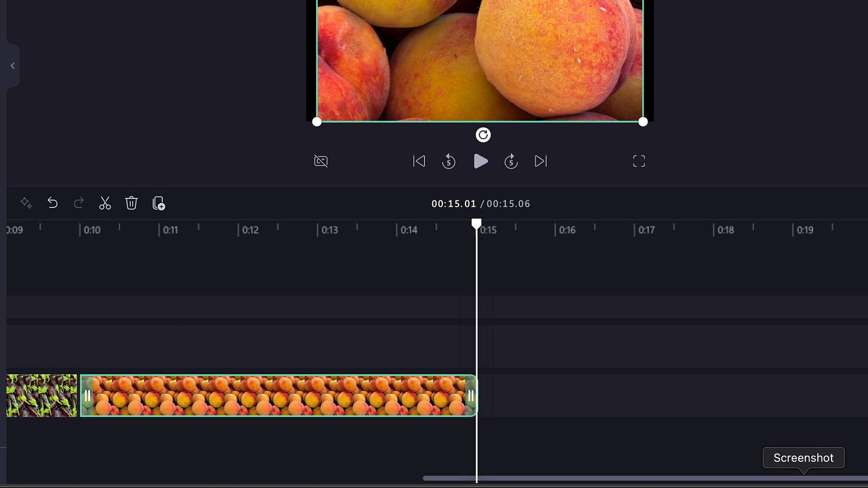868x488 pixels.
Task: Skip to the next clip
Action: pos(541,161)
